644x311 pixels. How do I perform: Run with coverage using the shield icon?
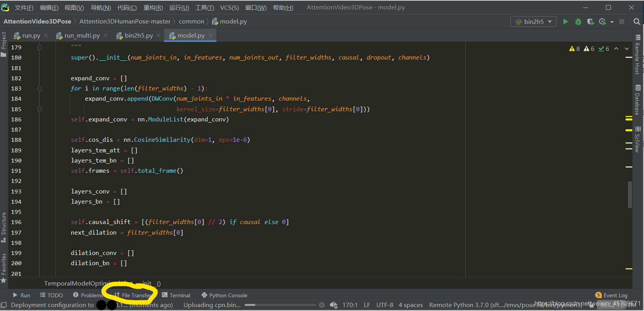point(590,22)
